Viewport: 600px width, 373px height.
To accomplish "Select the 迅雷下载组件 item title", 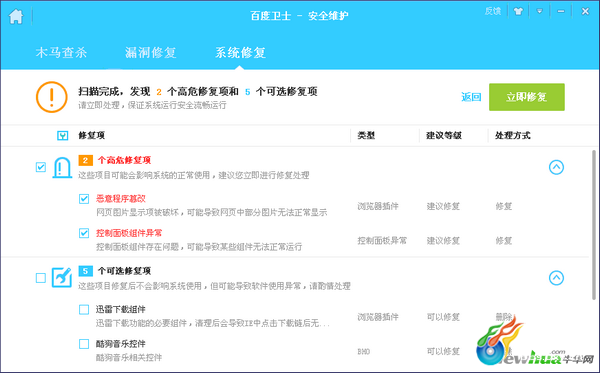I will 121,309.
